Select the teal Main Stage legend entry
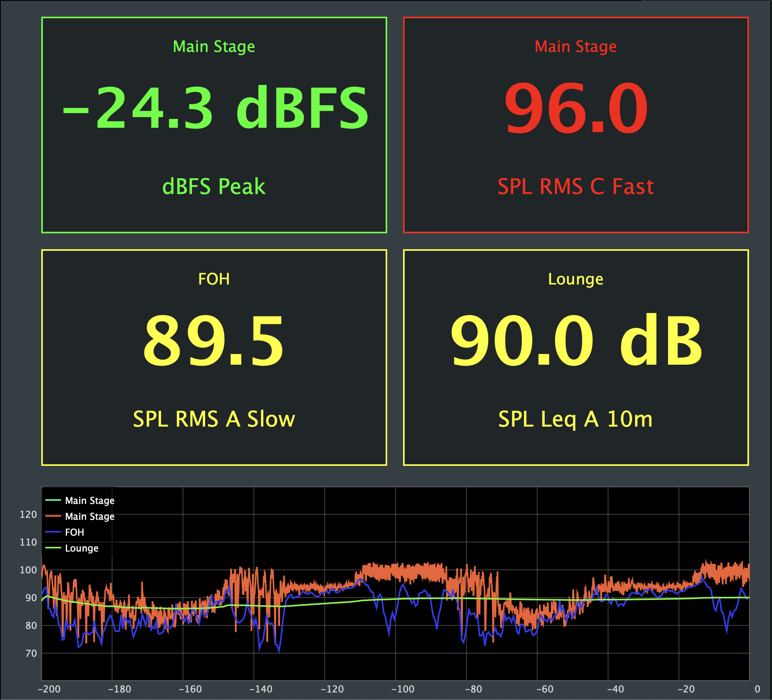 pos(80,500)
